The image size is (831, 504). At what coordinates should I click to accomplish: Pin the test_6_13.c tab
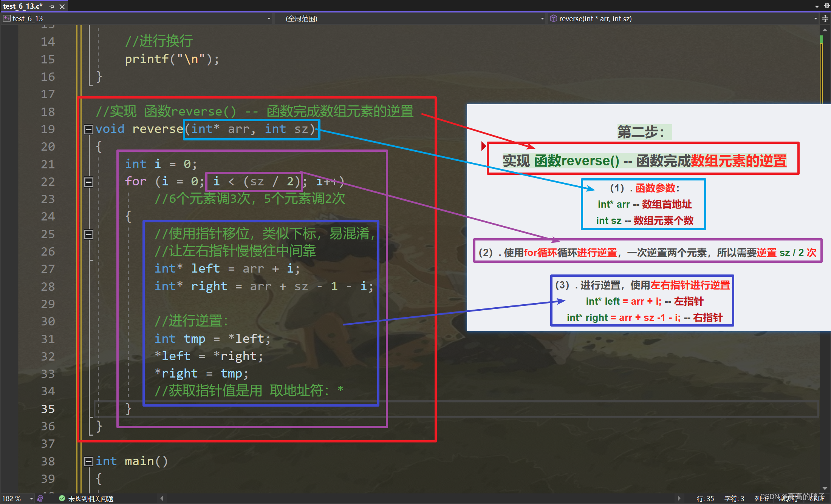tap(52, 6)
